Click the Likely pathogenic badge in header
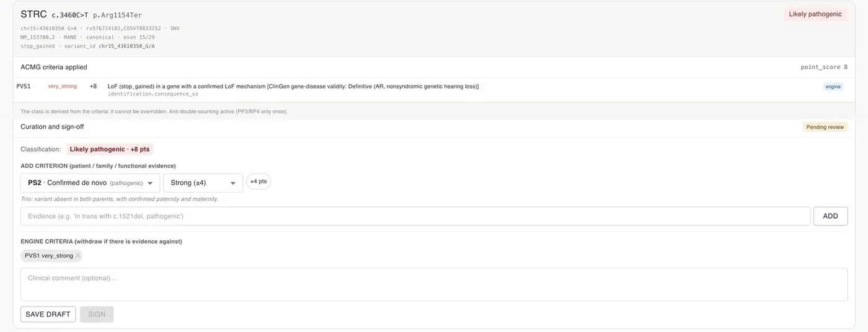Screen dimensions: 868x332 coord(815,14)
